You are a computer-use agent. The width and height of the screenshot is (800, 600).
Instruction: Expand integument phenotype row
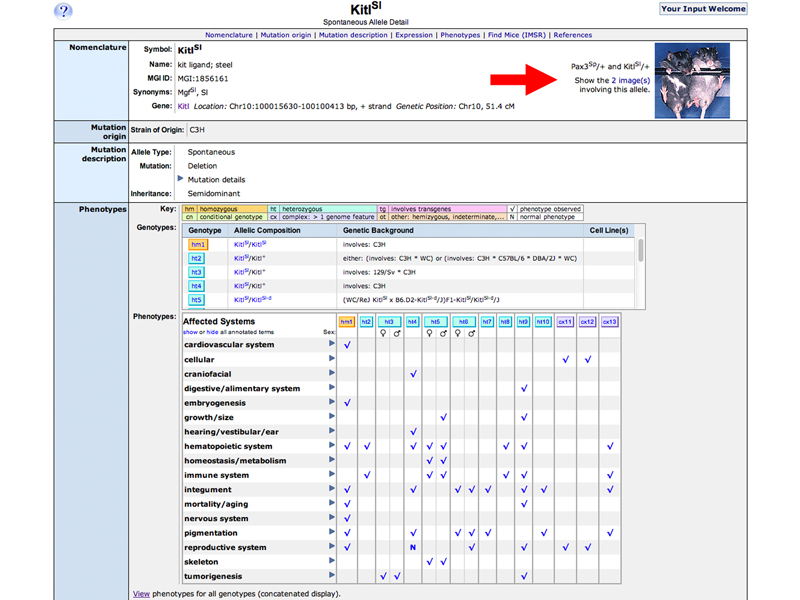[332, 489]
